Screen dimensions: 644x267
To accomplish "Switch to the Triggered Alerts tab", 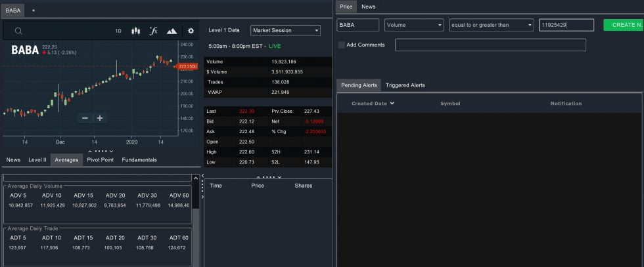I will 405,85.
